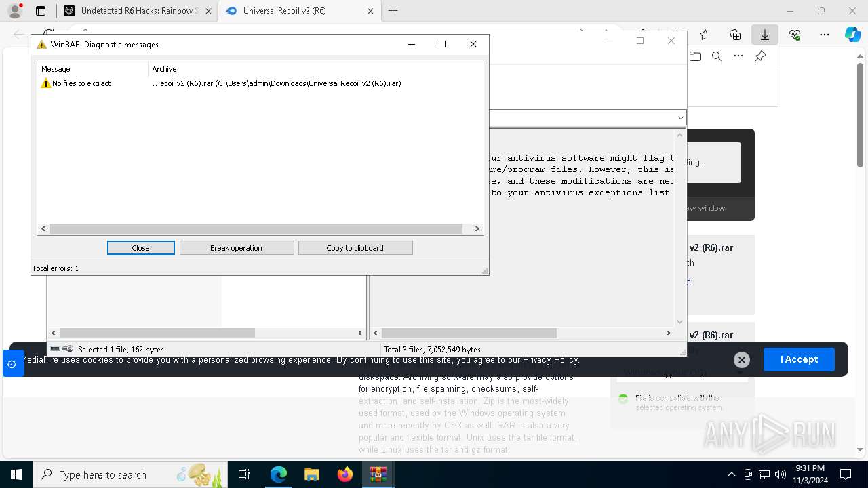Click 'Total errors: 1' status text

click(x=56, y=268)
